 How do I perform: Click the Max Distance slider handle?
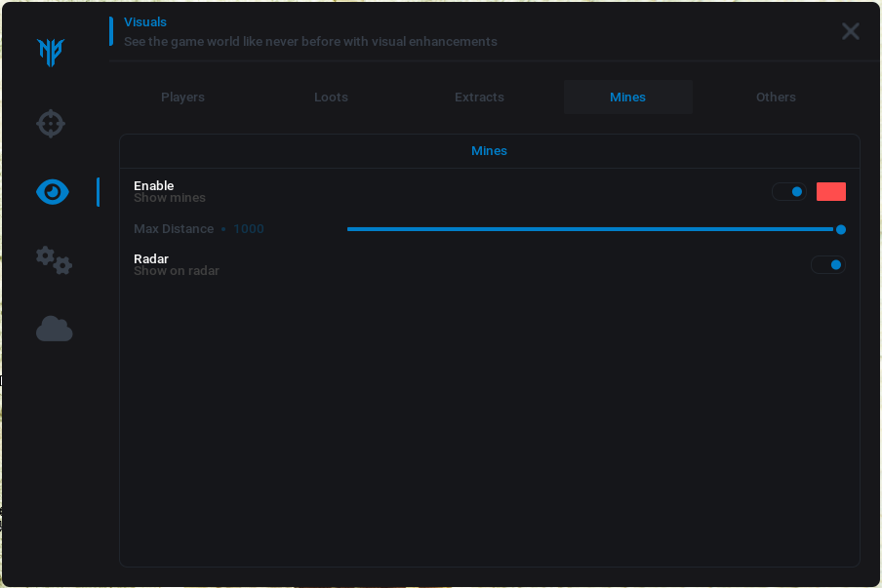(x=840, y=229)
